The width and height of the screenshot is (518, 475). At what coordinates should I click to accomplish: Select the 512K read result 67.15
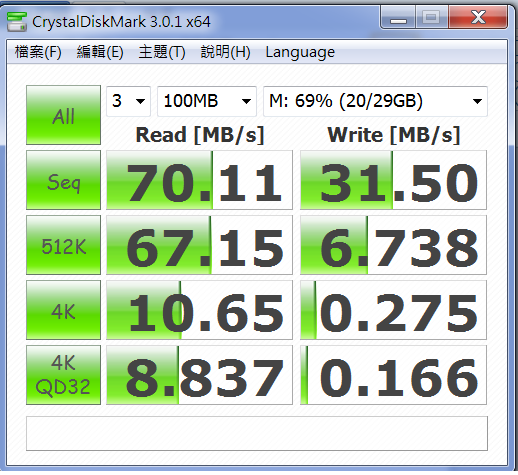click(x=199, y=245)
